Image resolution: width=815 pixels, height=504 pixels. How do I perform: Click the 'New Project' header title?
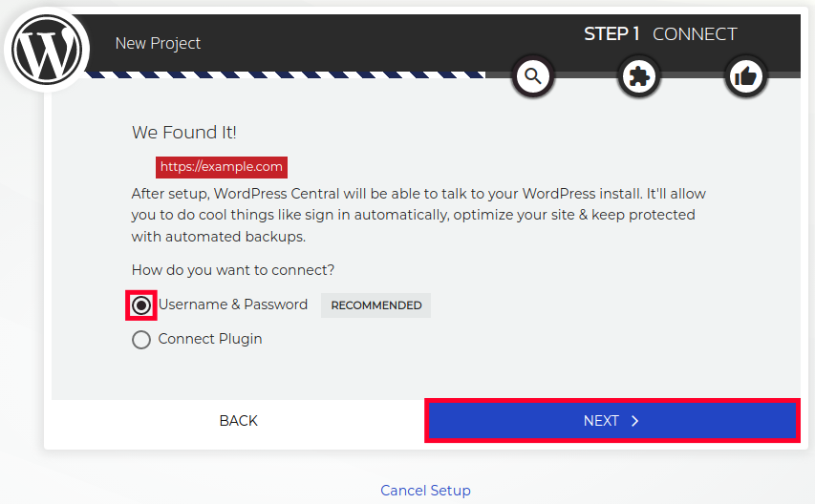click(x=158, y=43)
